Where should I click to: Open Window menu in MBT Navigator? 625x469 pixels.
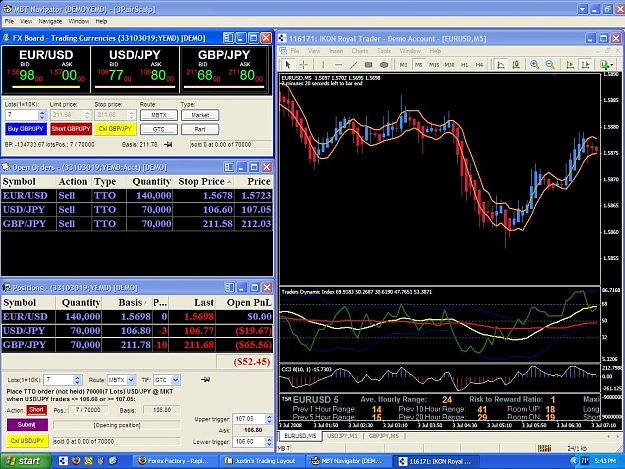(79, 21)
